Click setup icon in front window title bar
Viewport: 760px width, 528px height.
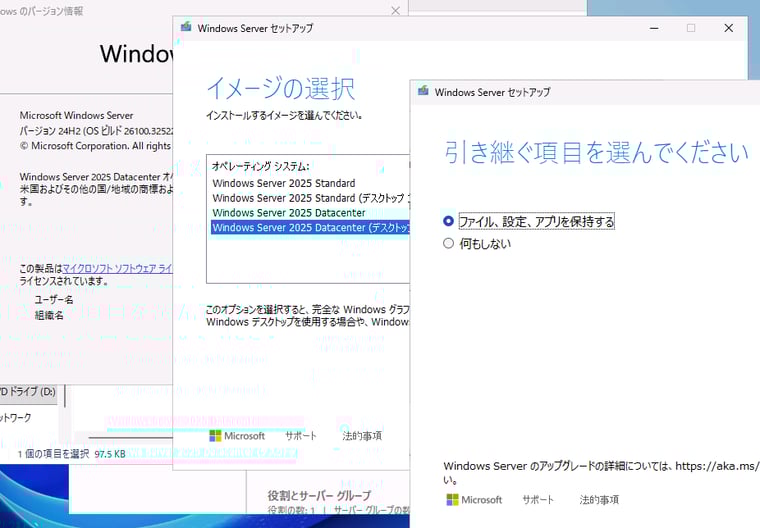(x=423, y=91)
